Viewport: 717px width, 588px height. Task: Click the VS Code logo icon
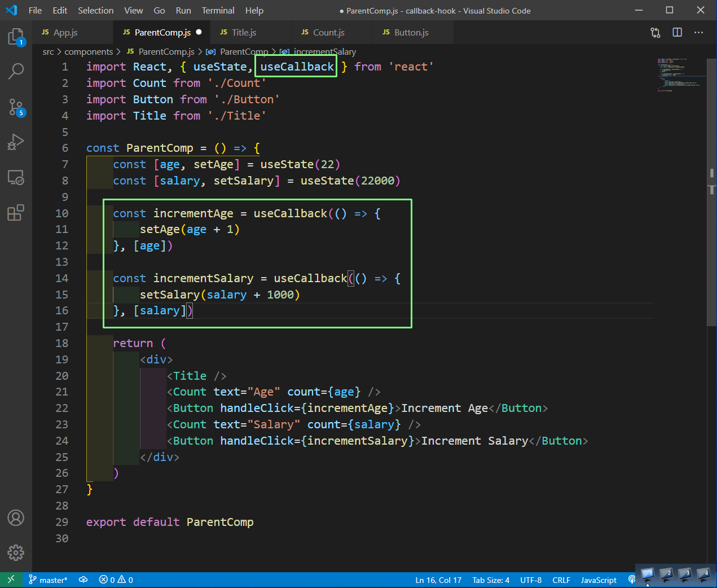[11, 10]
